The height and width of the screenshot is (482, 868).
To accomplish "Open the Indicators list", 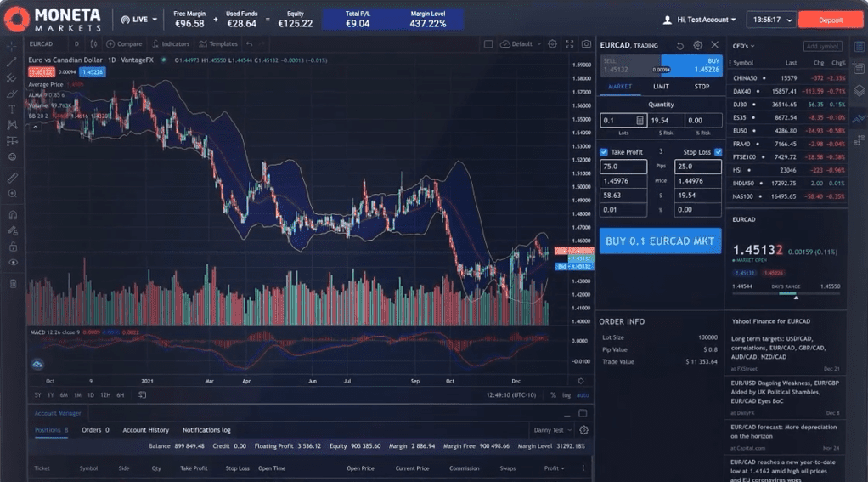I will (171, 43).
